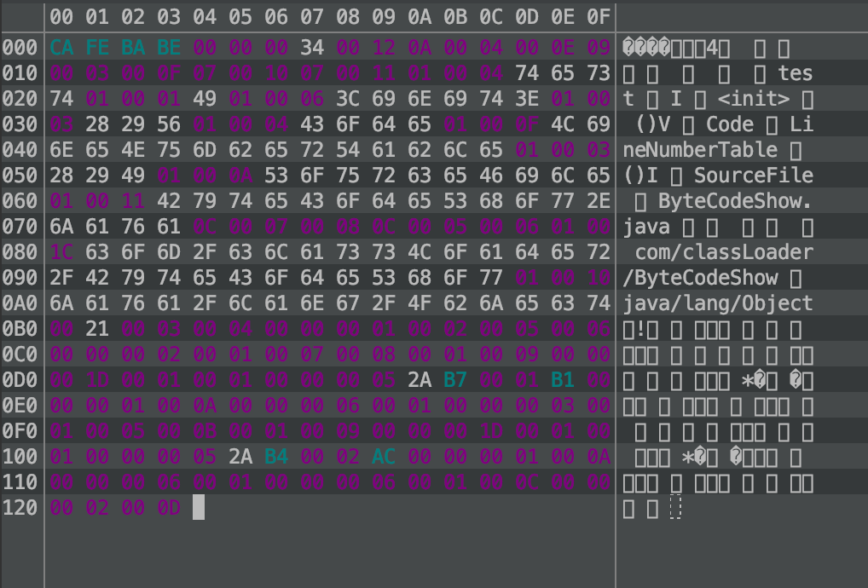Viewport: 868px width, 588px height.
Task: Click the teal B7 opcode byte
Action: tap(455, 379)
